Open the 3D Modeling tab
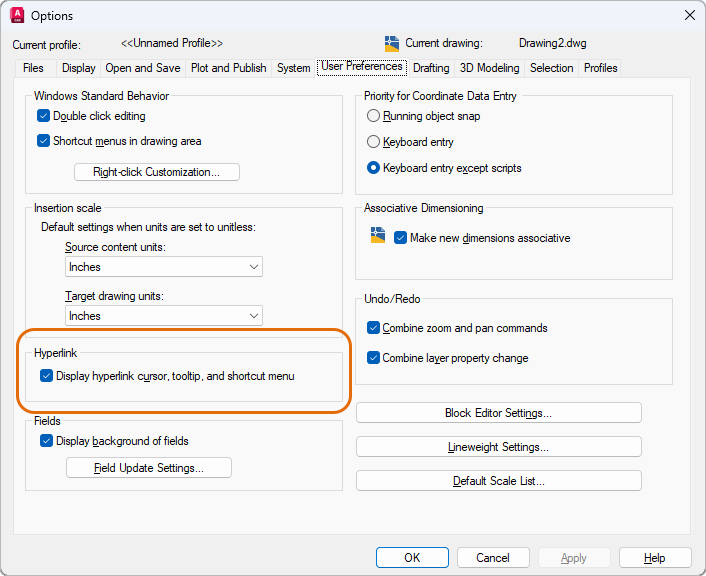The width and height of the screenshot is (706, 576). click(489, 68)
